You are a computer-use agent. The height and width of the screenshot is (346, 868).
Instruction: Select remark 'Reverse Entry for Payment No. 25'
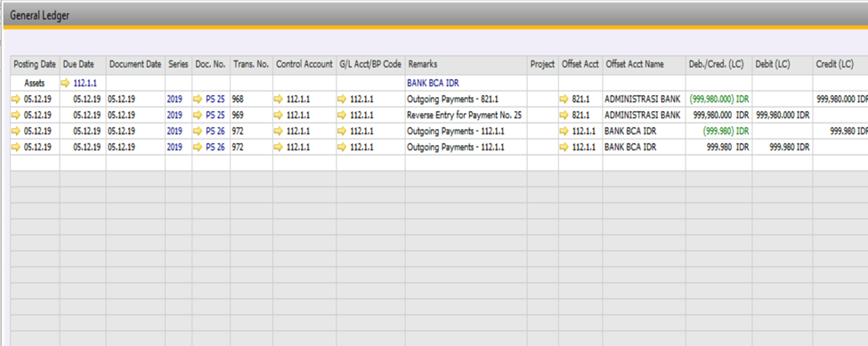[x=464, y=116]
